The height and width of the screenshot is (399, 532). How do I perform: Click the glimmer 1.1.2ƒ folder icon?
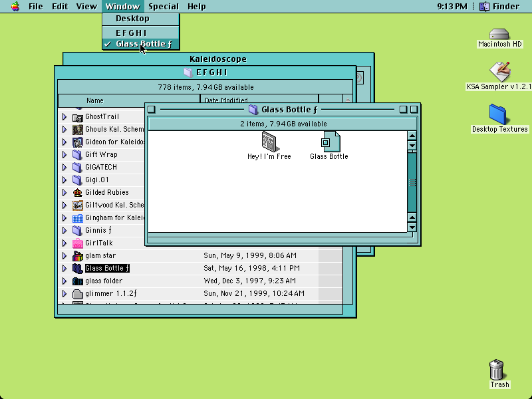(x=78, y=294)
